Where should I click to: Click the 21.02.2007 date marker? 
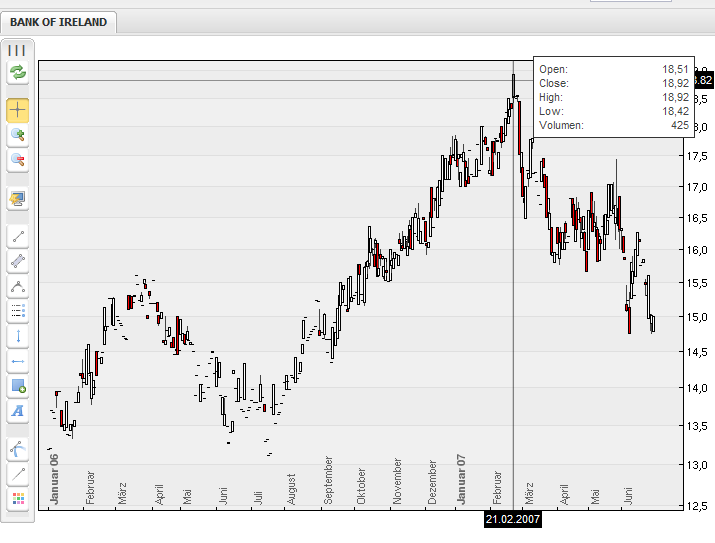tap(513, 519)
